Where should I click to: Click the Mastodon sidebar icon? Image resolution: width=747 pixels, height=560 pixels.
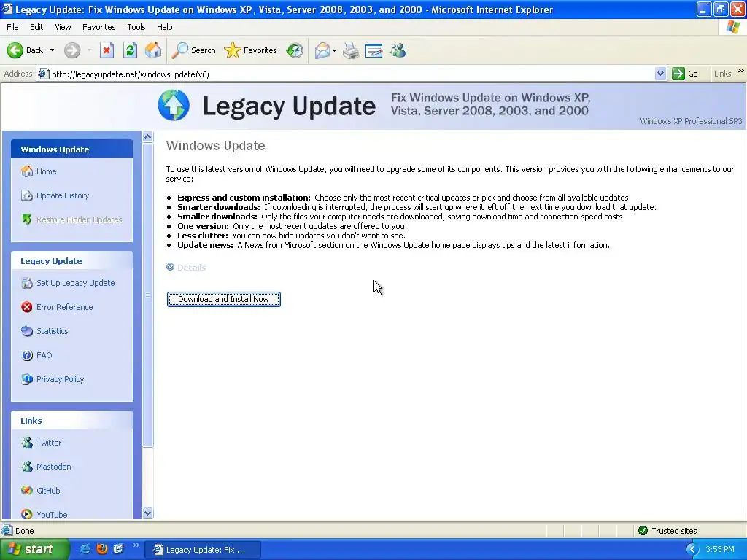(27, 467)
